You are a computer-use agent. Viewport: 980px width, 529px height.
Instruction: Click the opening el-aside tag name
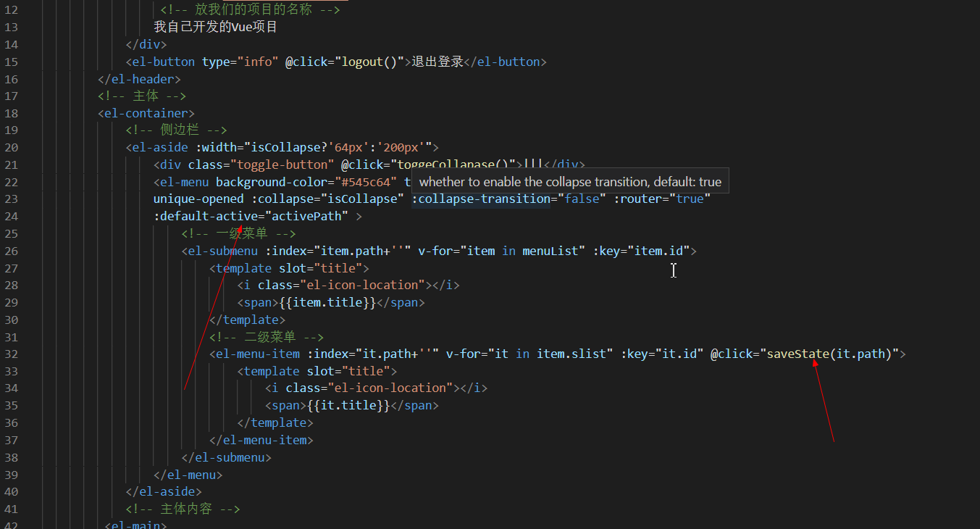(160, 148)
